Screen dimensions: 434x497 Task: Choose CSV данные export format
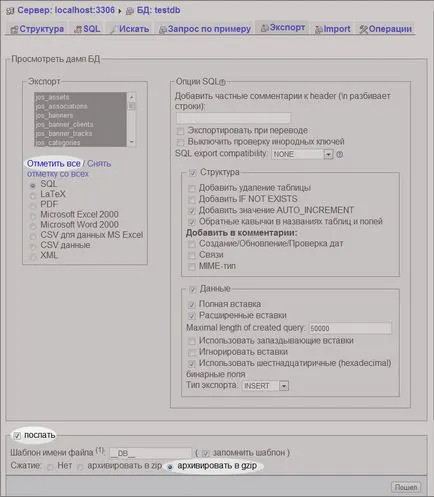tap(33, 247)
